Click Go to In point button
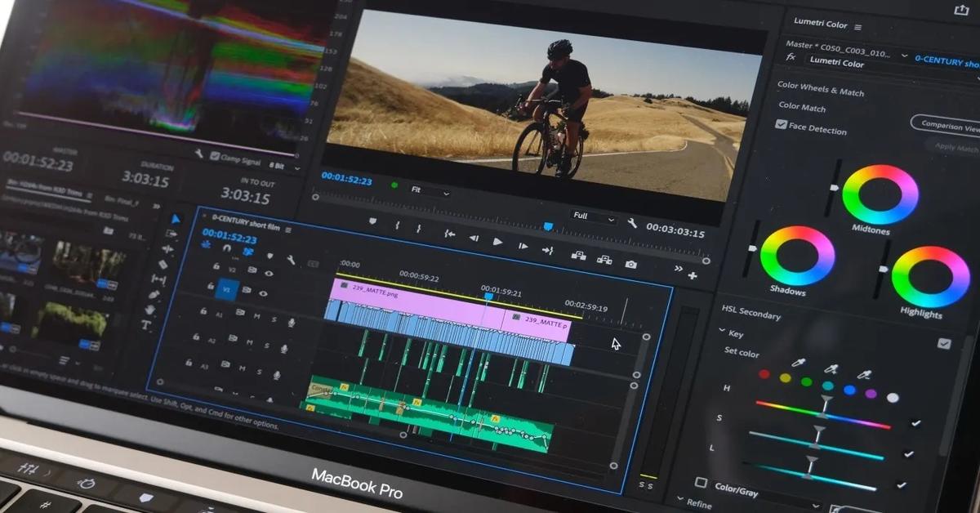980x513 pixels. tap(450, 234)
